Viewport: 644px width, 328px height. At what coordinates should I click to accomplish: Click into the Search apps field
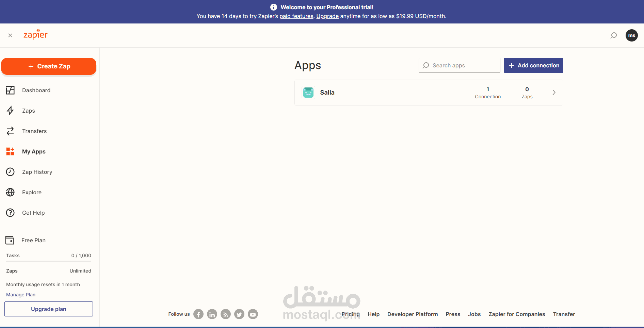pyautogui.click(x=460, y=65)
